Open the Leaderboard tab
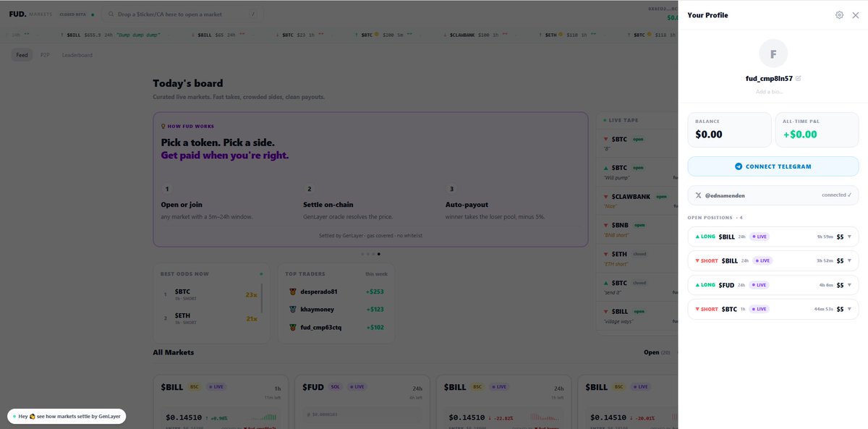This screenshot has height=429, width=868. [77, 55]
